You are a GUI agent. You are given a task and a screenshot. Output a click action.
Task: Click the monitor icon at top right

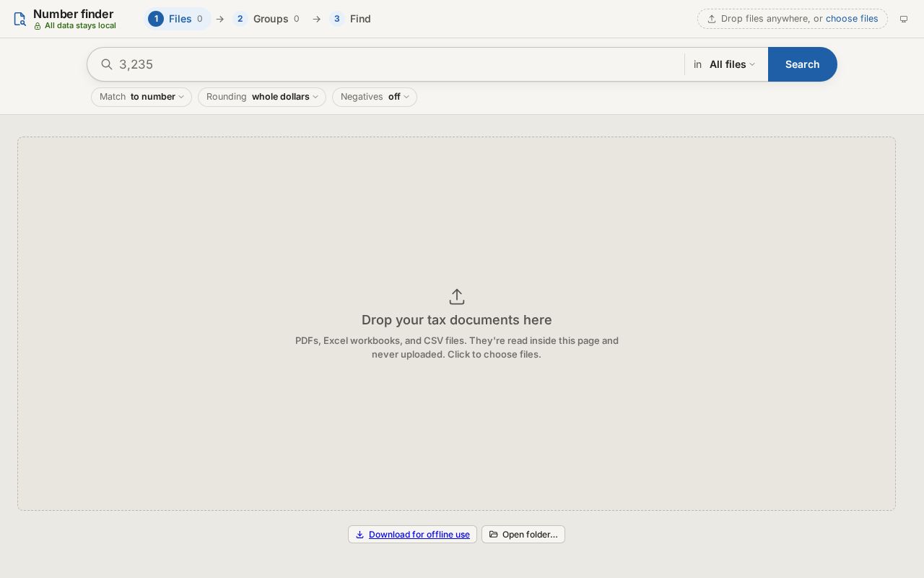pos(903,19)
